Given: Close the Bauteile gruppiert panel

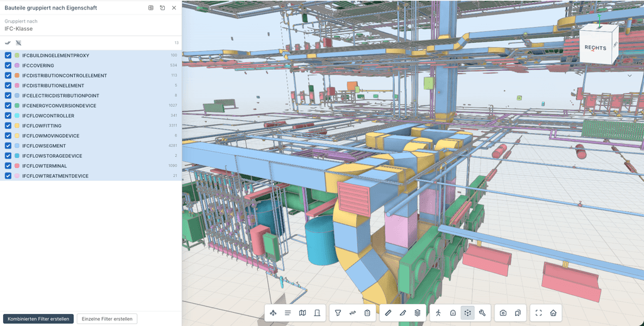Looking at the screenshot, I should [x=174, y=8].
